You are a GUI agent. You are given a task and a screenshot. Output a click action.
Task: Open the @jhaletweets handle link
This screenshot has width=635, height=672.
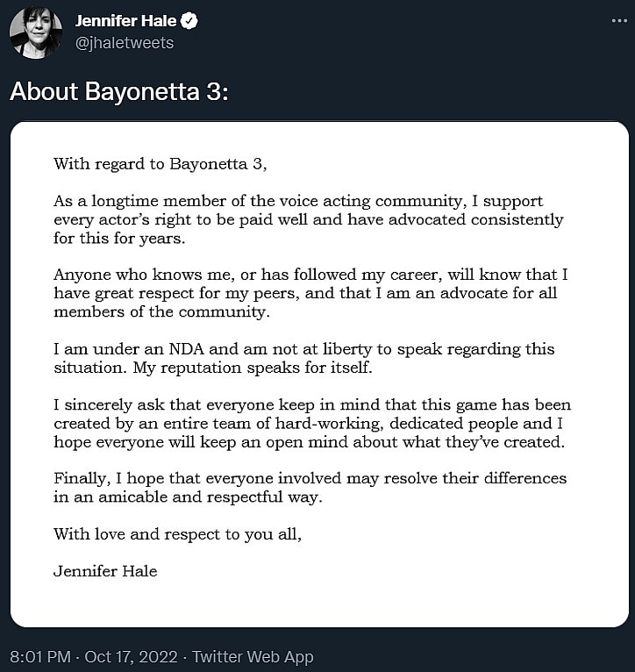125,42
